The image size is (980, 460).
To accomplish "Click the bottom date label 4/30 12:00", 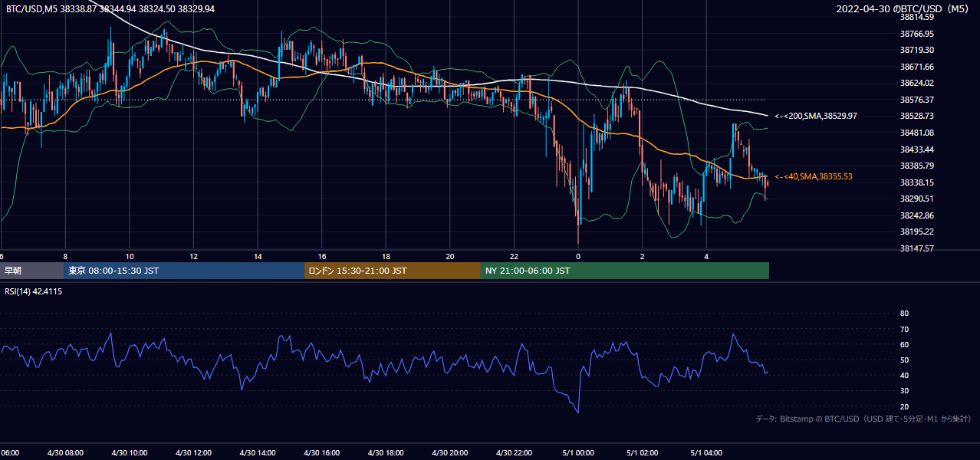I will coord(193,452).
